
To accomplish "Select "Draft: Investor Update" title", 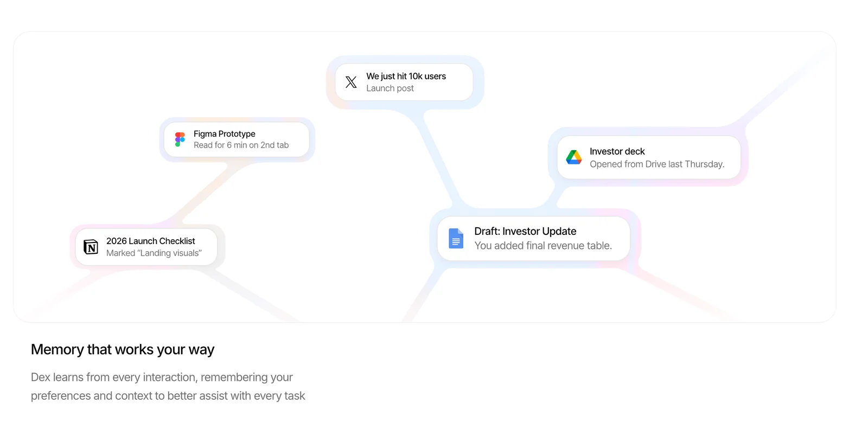I will click(525, 231).
